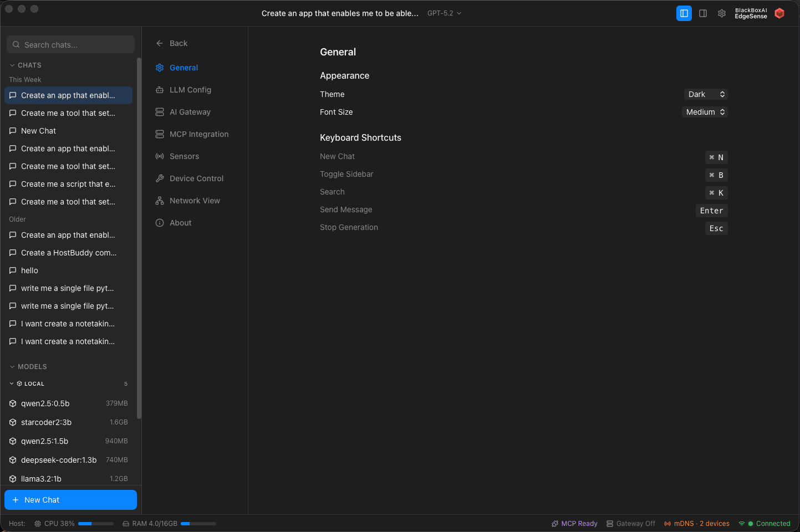Open Network View settings icon
The image size is (800, 532).
coord(160,201)
